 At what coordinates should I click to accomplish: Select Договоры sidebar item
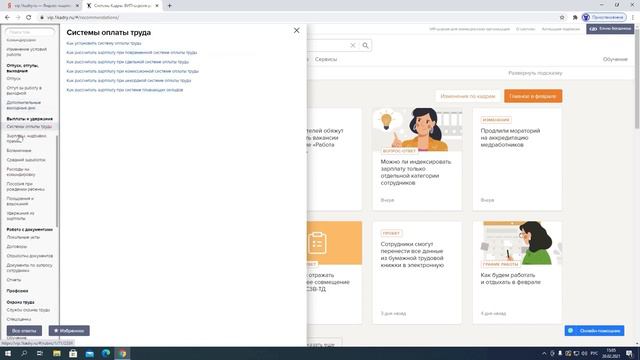pyautogui.click(x=17, y=247)
